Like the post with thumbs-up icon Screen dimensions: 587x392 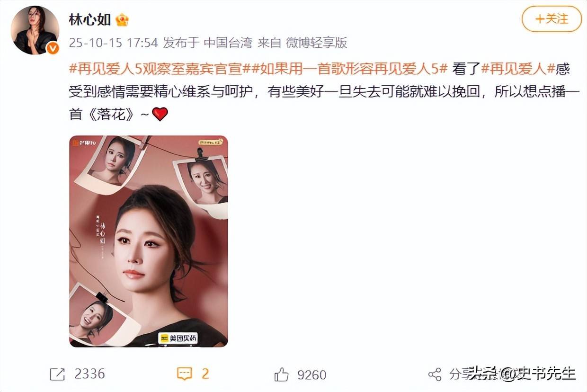tap(282, 375)
